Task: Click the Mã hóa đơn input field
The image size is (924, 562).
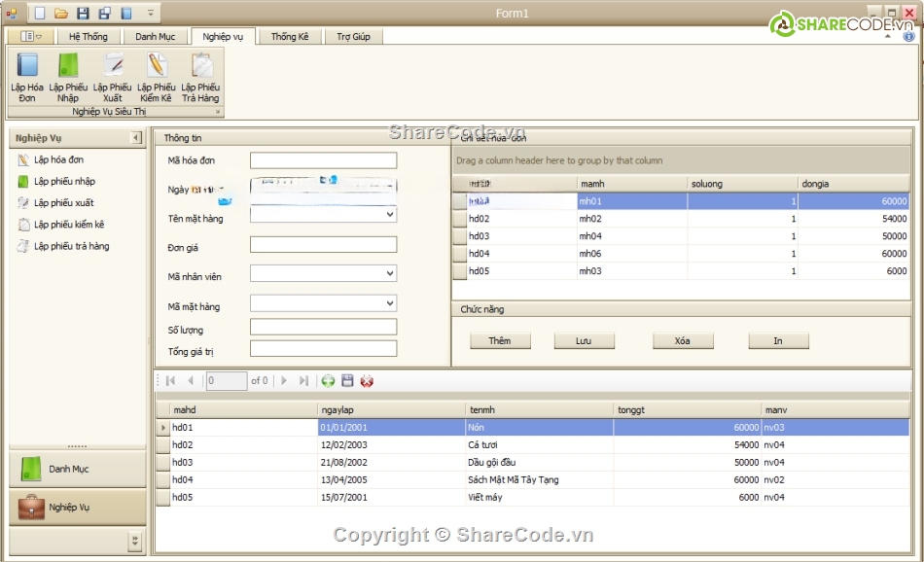Action: pyautogui.click(x=323, y=160)
